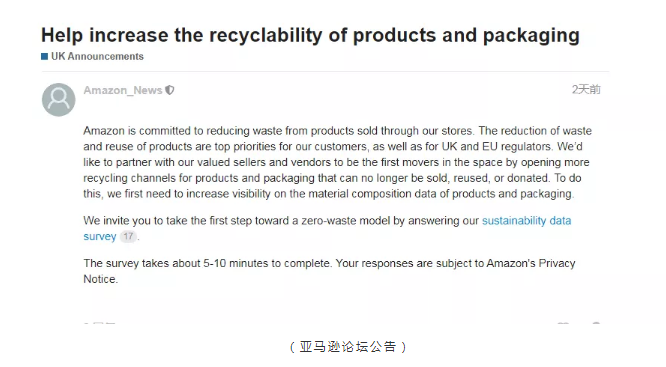
Task: Select the blue UK Announcements category square
Action: (x=45, y=56)
